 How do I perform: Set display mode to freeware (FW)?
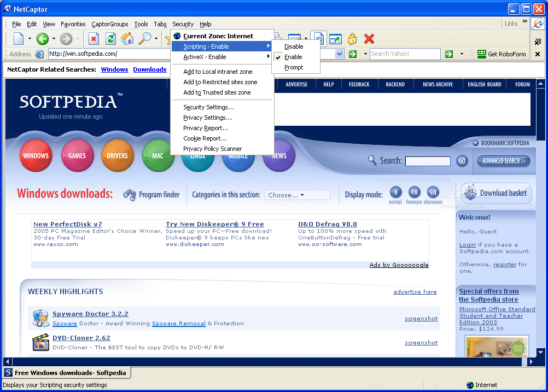point(415,192)
